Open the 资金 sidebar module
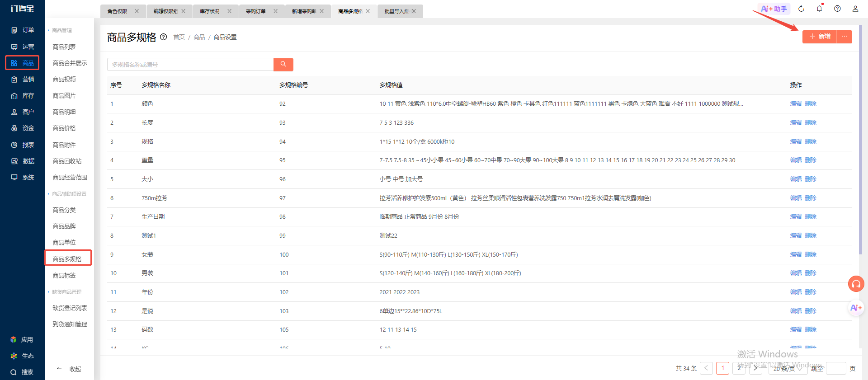The width and height of the screenshot is (868, 380). click(x=22, y=128)
